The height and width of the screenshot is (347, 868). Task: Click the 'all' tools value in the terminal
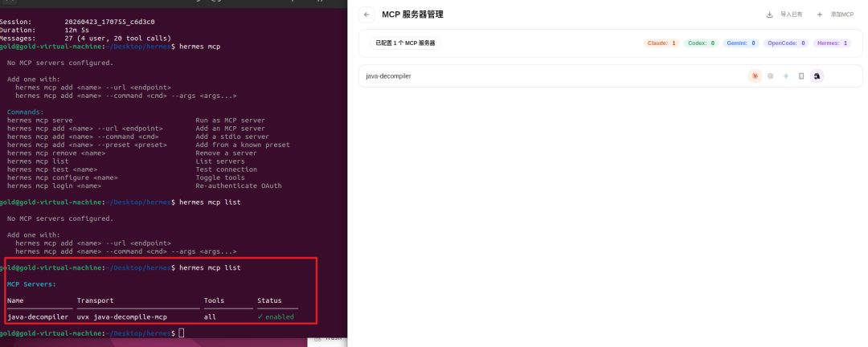pos(210,317)
